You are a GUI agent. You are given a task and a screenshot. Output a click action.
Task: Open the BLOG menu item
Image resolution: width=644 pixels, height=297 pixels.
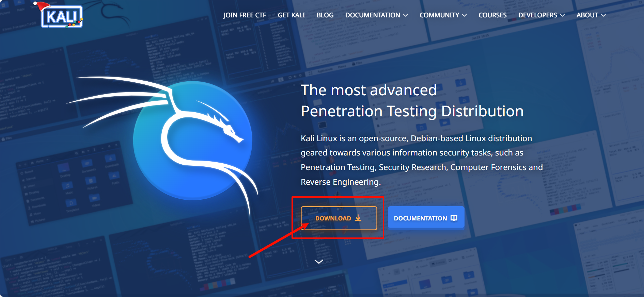click(325, 15)
